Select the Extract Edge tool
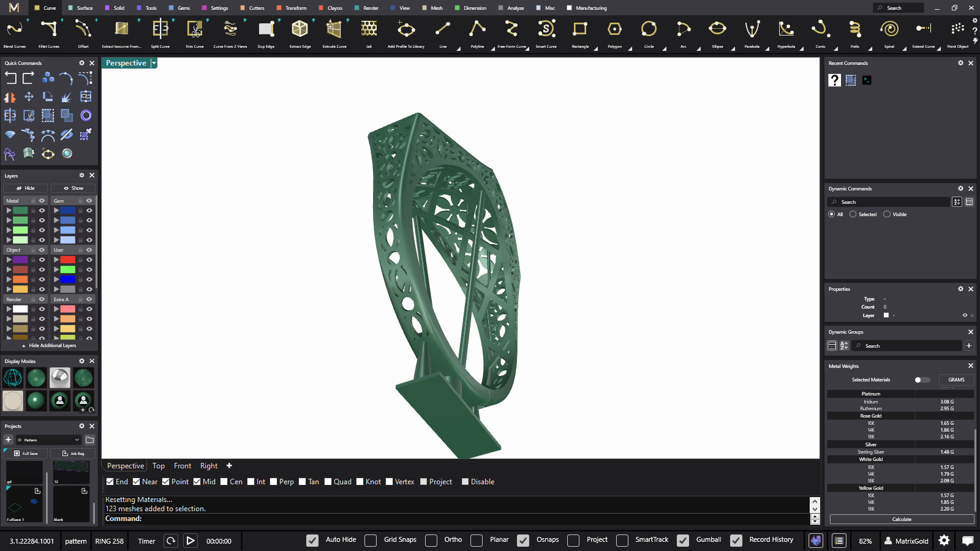The height and width of the screenshot is (551, 980). [300, 34]
